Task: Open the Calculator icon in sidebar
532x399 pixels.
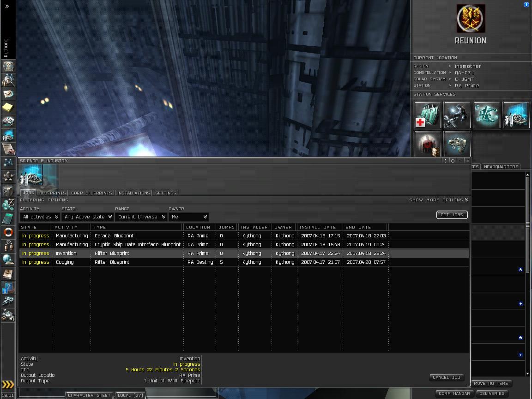Action: coord(8,218)
